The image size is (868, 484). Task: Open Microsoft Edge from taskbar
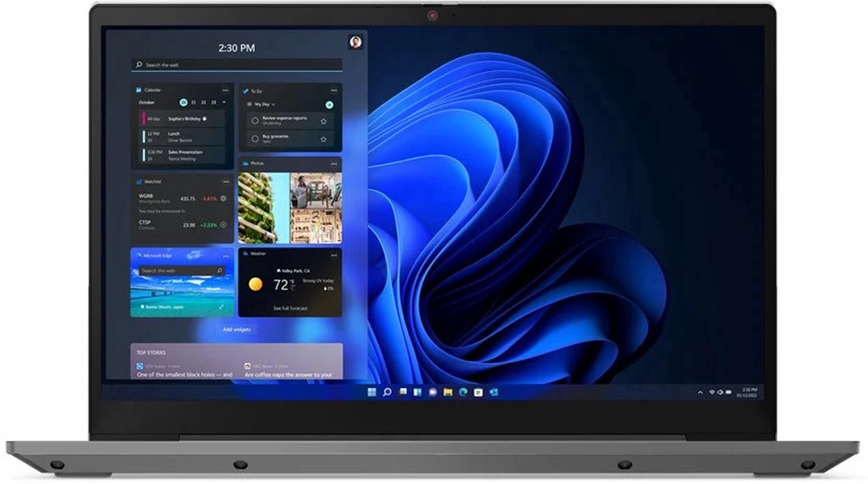pos(463,392)
